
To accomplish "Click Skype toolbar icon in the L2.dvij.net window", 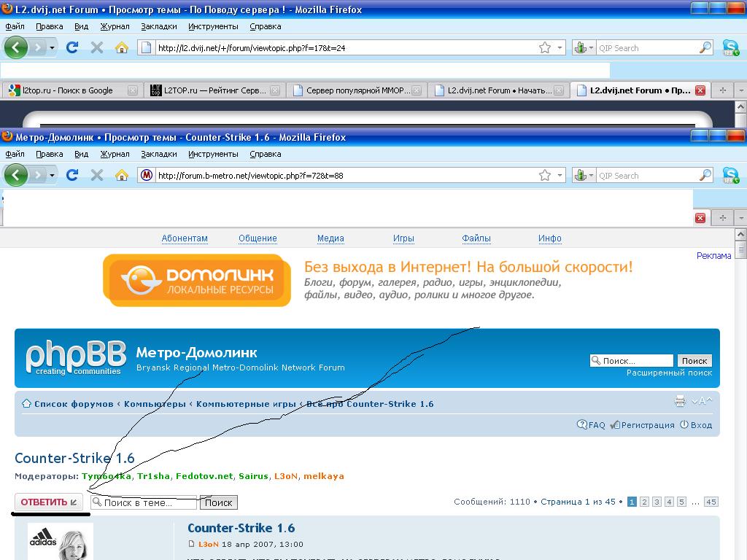I will coord(730,47).
